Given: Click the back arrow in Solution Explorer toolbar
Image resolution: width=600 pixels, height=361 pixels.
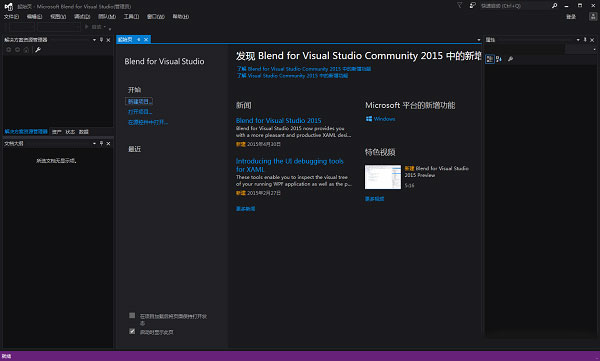Looking at the screenshot, I should coord(8,50).
